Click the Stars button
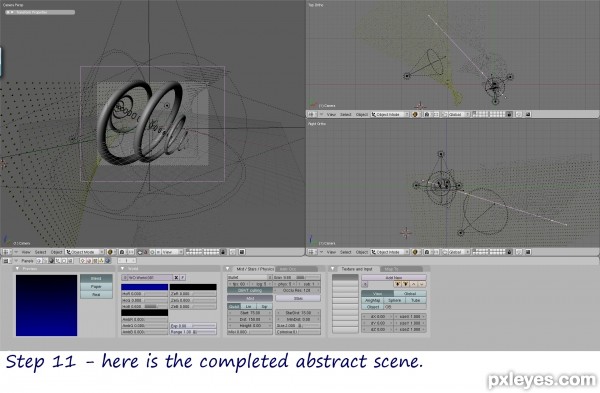The height and width of the screenshot is (393, 600). coord(298,298)
